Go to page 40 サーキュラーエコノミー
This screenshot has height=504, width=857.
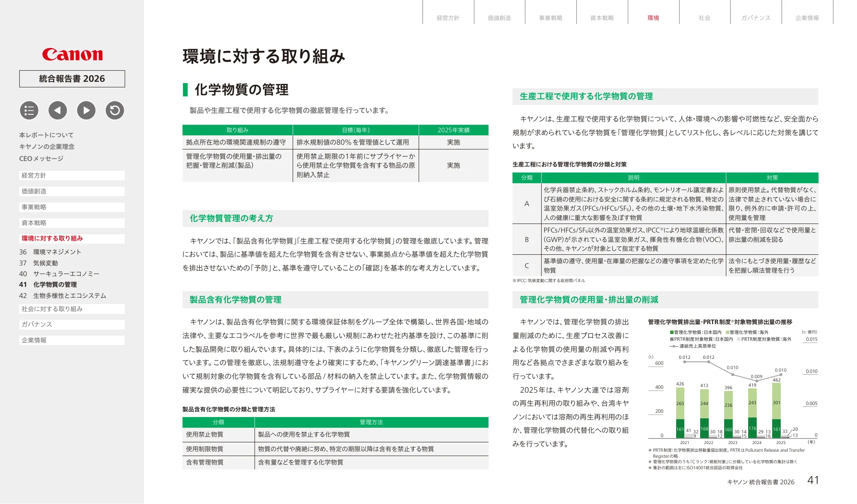pos(59,274)
